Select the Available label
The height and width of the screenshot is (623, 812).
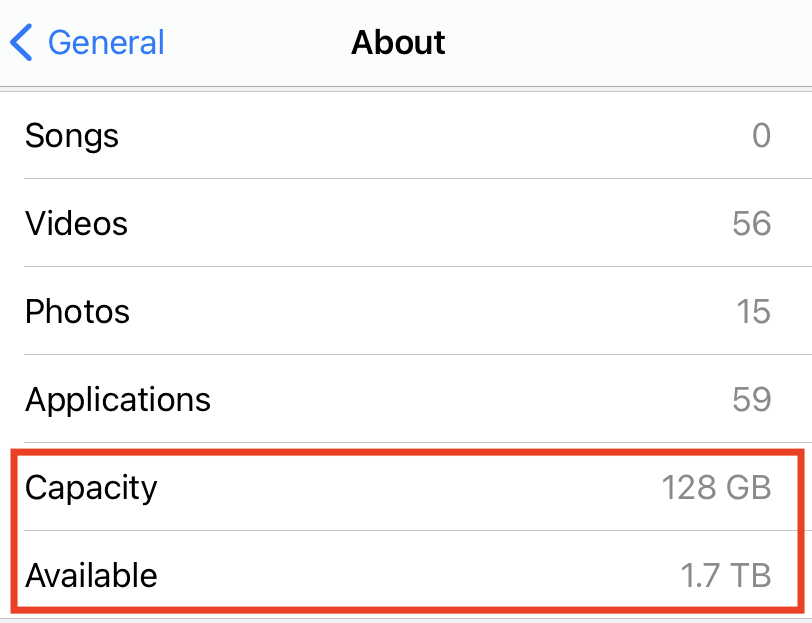pyautogui.click(x=91, y=575)
